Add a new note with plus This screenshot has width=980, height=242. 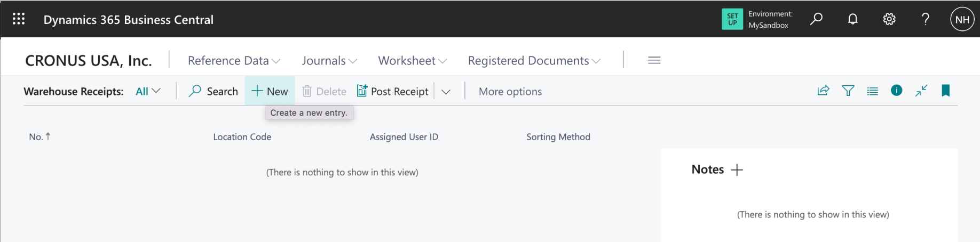click(737, 170)
